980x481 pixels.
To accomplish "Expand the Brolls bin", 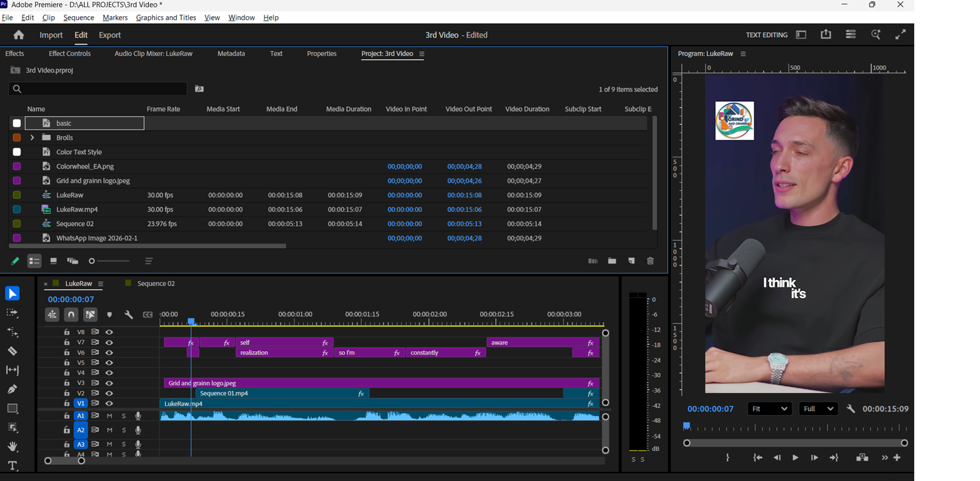I will click(32, 138).
